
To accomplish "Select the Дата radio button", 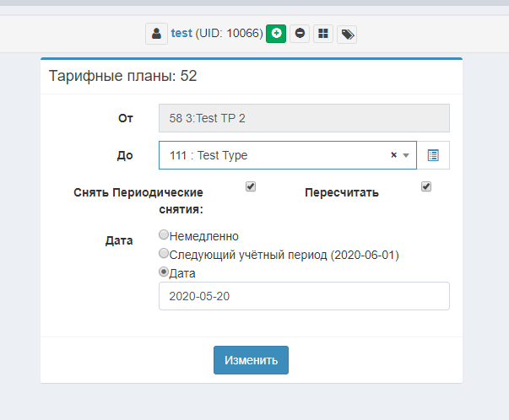I will (x=164, y=272).
